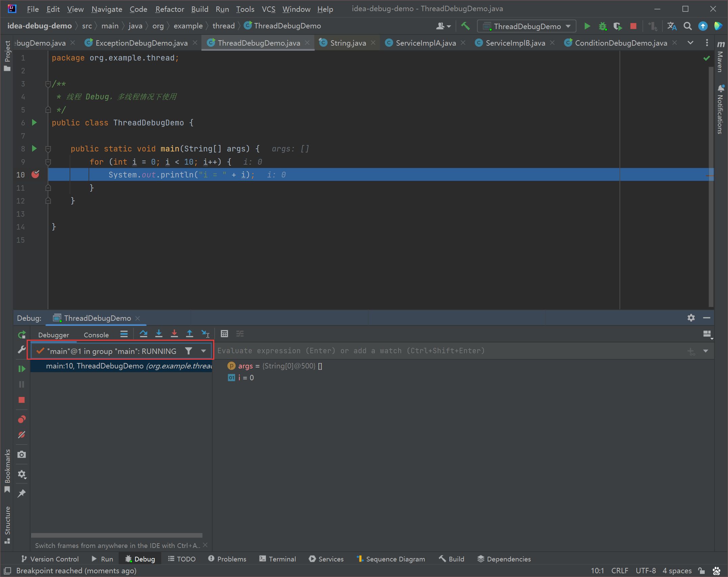Toggle Mute Breakpoints icon

[x=22, y=435]
